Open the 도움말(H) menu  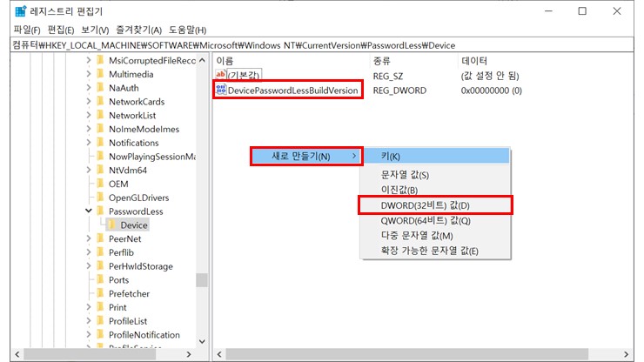point(188,30)
